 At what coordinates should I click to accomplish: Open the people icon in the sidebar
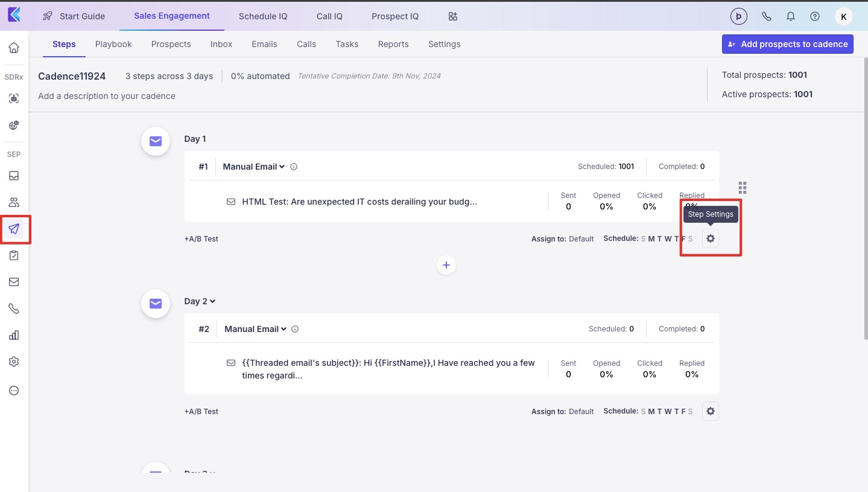coord(14,202)
